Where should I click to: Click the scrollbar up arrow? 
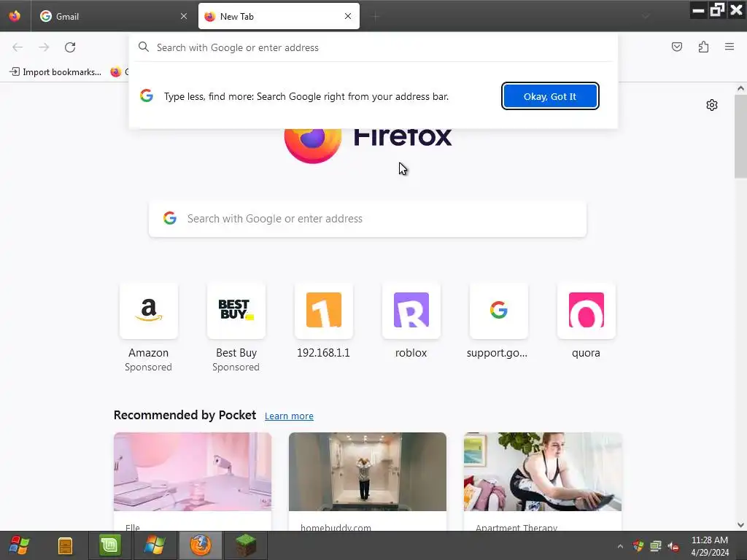pyautogui.click(x=740, y=88)
